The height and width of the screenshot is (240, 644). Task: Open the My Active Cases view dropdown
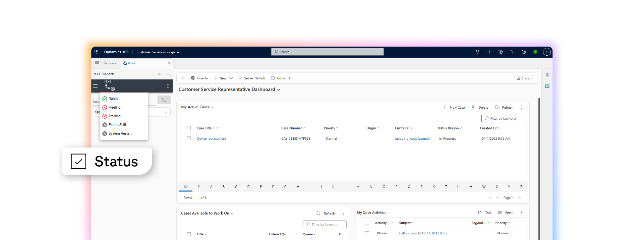click(x=213, y=108)
